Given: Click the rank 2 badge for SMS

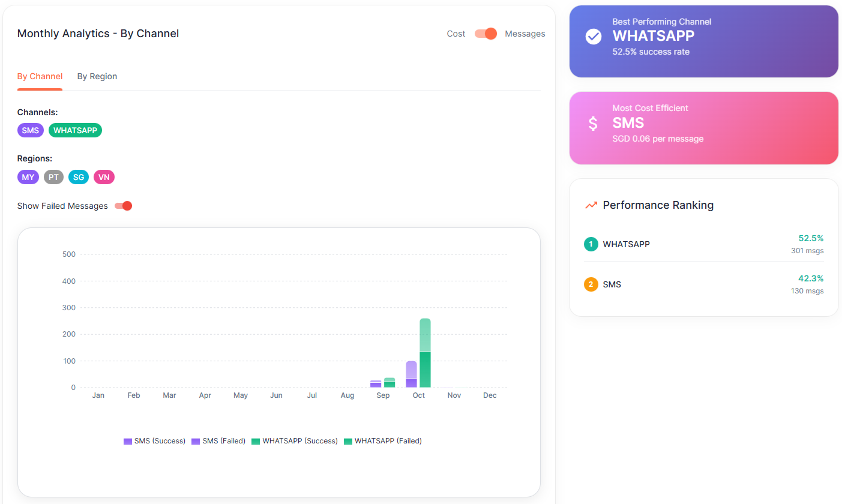Looking at the screenshot, I should tap(591, 284).
